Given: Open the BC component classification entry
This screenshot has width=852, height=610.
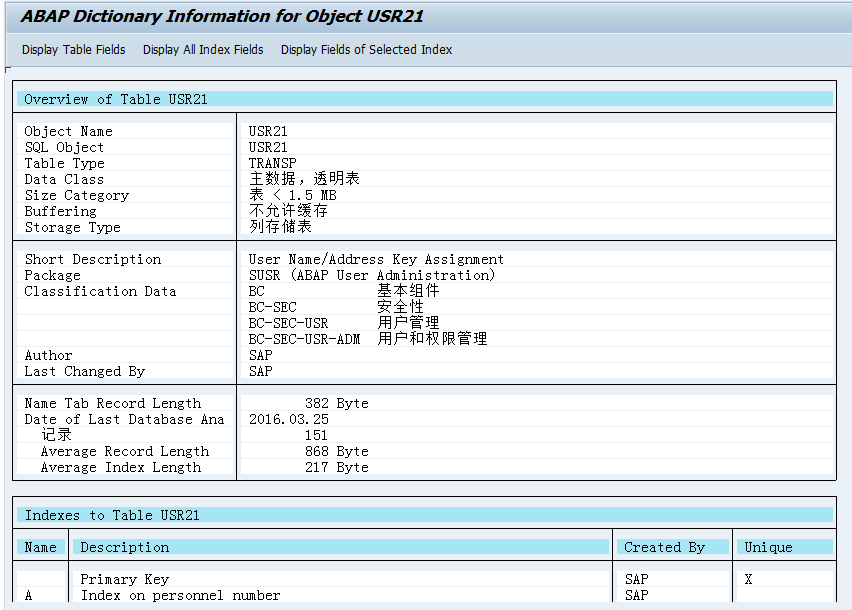Looking at the screenshot, I should [x=258, y=291].
